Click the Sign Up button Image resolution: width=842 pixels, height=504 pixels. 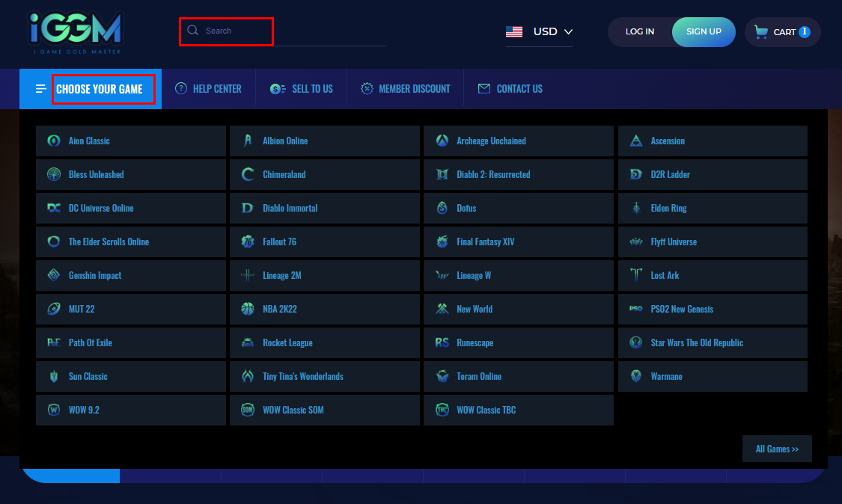(x=704, y=31)
